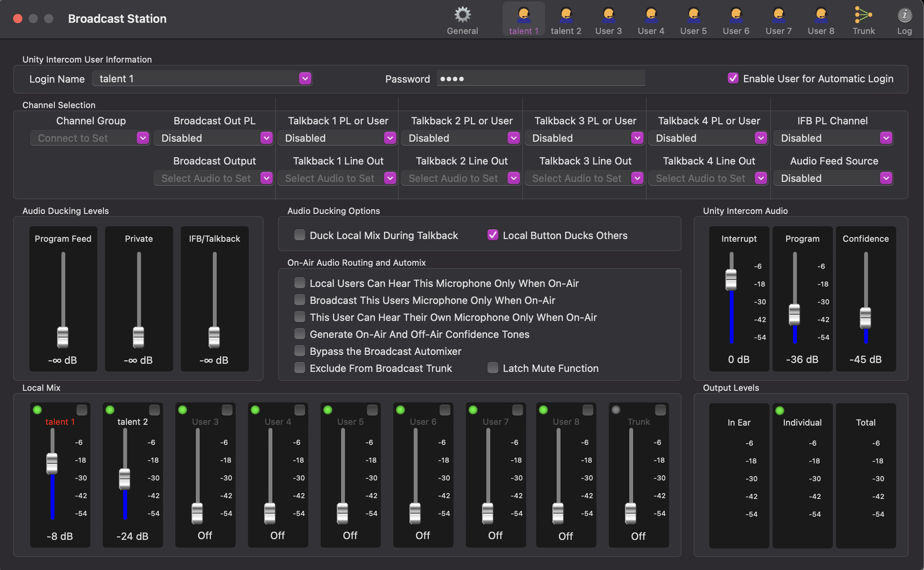The width and height of the screenshot is (924, 570).
Task: Click green indicator on Individual output meter
Action: click(780, 411)
